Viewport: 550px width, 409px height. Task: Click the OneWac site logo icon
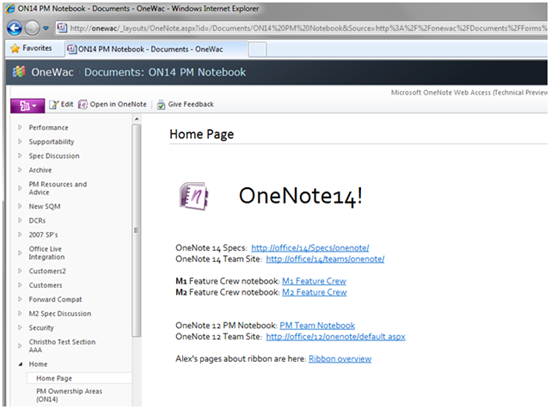(19, 72)
